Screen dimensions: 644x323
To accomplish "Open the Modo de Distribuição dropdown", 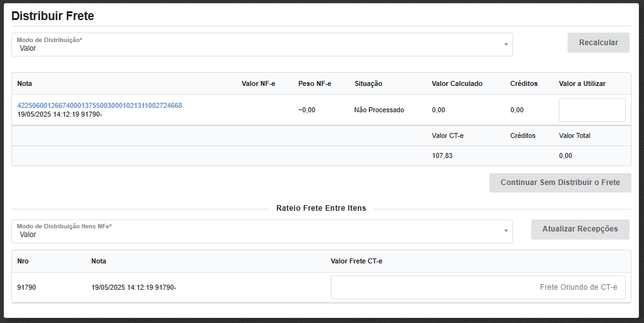I will [262, 45].
